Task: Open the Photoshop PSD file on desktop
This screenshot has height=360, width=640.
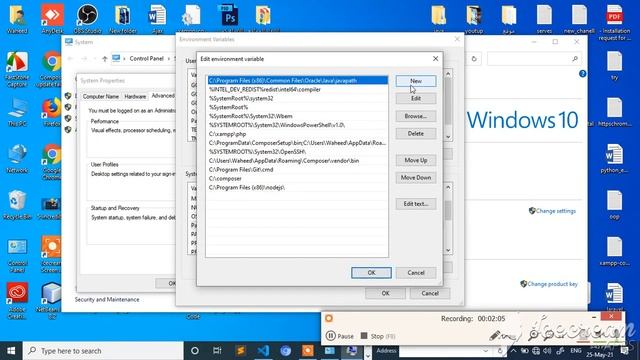Action: pyautogui.click(x=229, y=18)
